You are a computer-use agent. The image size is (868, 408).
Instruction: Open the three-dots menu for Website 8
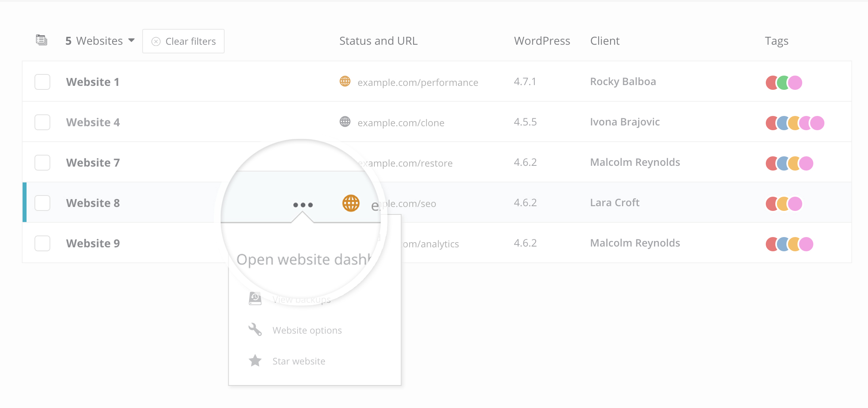pos(303,205)
